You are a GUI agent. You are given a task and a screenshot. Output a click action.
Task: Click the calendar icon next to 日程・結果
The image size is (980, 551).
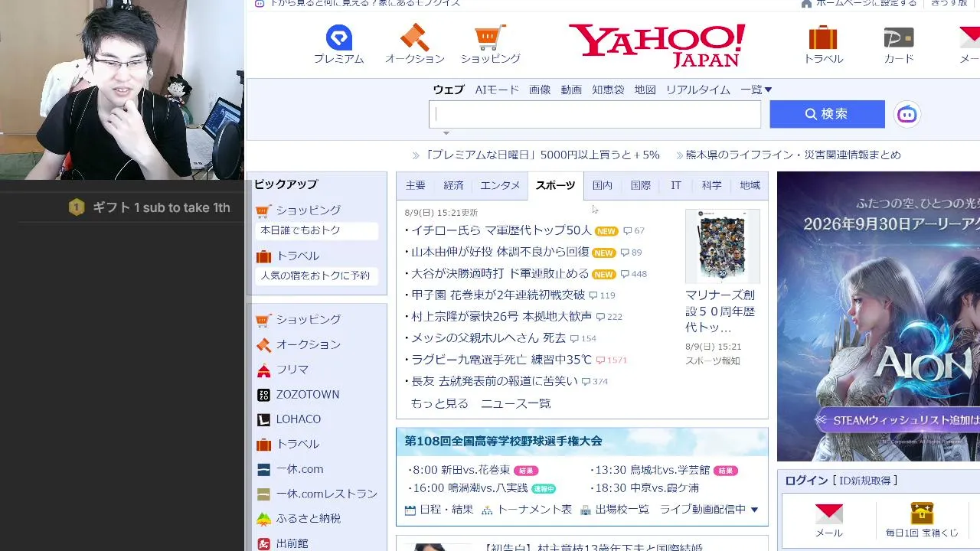[x=410, y=510]
